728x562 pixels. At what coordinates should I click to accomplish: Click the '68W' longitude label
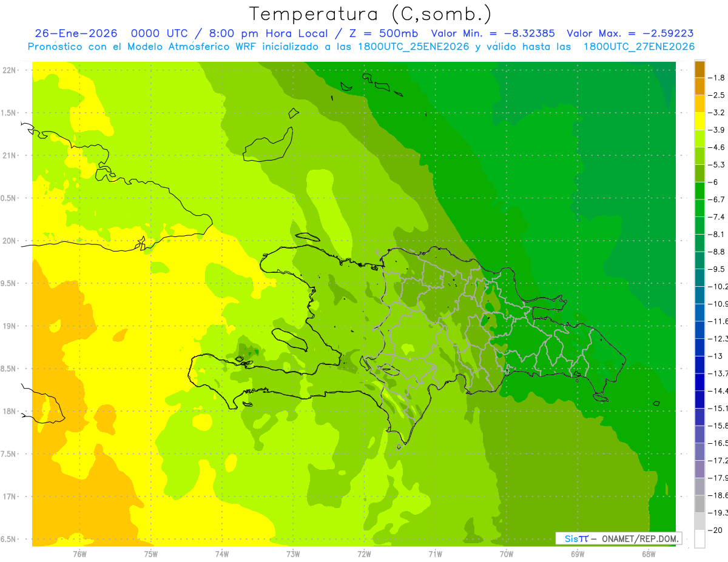649,554
